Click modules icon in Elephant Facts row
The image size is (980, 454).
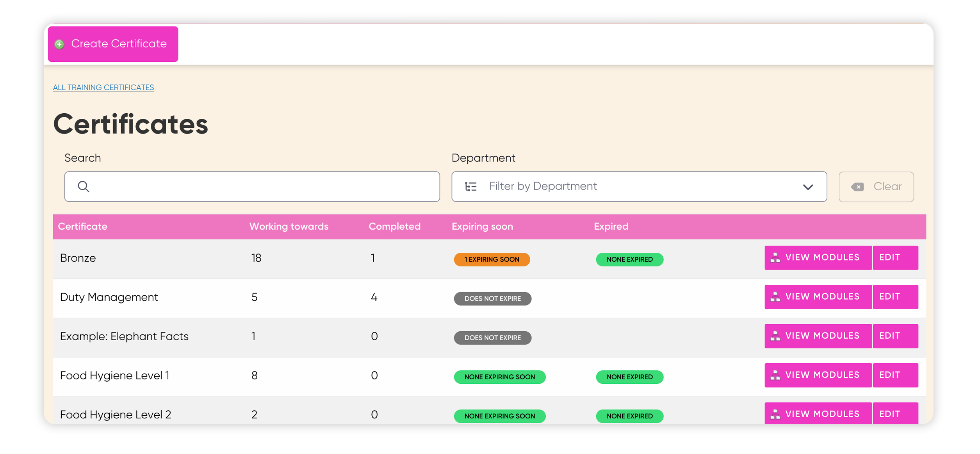[x=775, y=336]
